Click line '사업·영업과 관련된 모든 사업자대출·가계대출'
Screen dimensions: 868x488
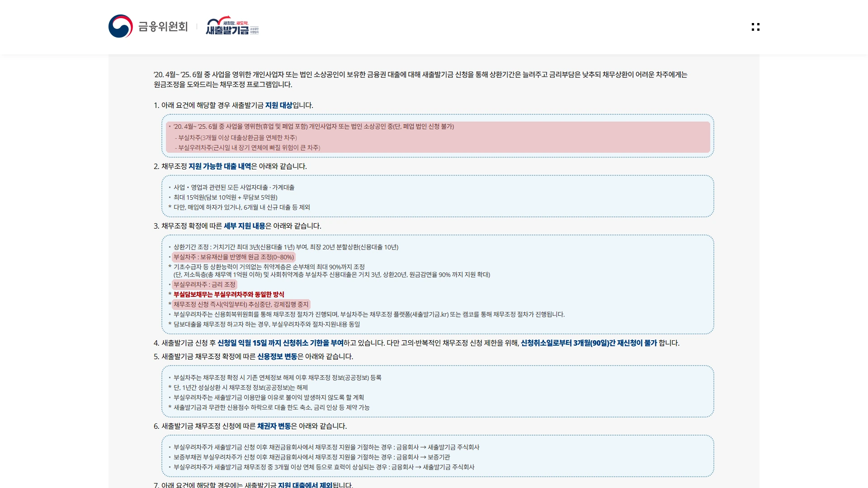234,188
